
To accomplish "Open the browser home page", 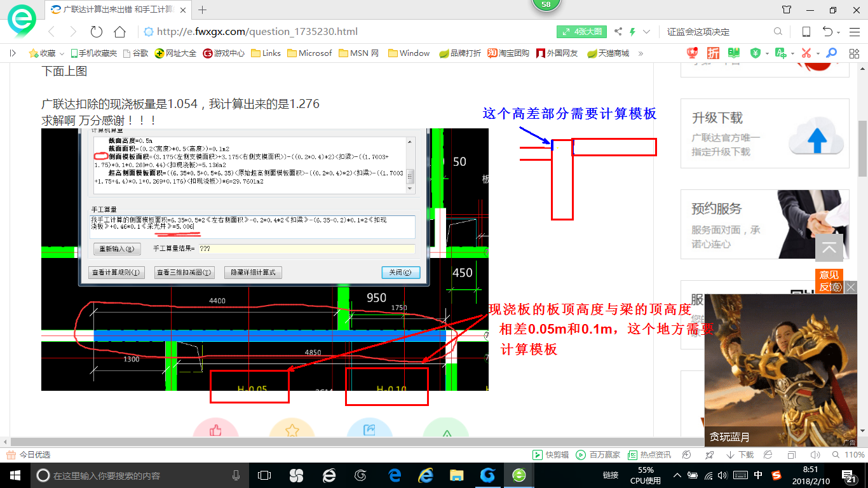I will pos(119,32).
